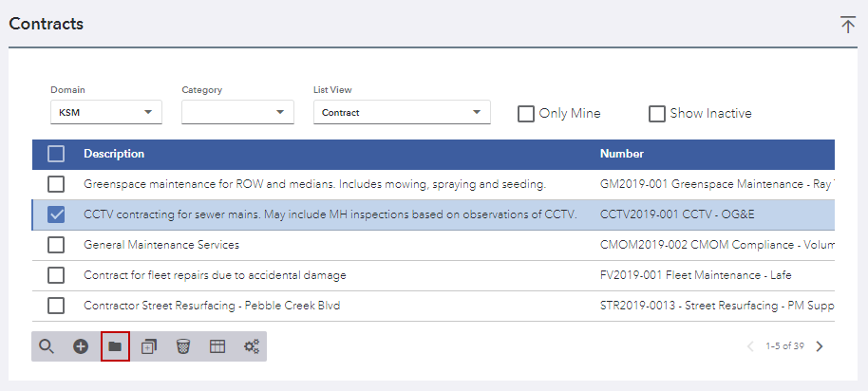Open list settings gears icon
The image size is (868, 391).
click(x=252, y=346)
